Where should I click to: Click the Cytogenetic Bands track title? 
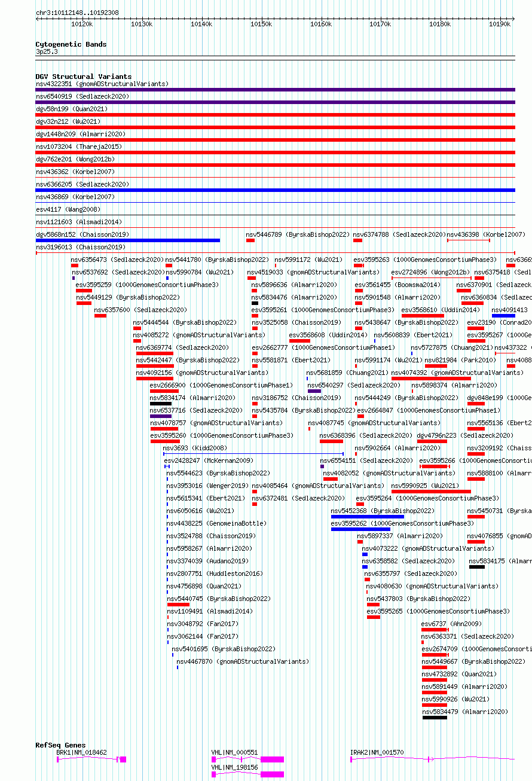(x=71, y=44)
